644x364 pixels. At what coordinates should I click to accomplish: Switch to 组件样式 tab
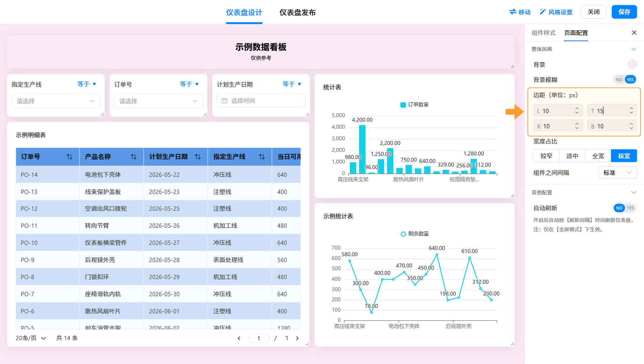[543, 33]
